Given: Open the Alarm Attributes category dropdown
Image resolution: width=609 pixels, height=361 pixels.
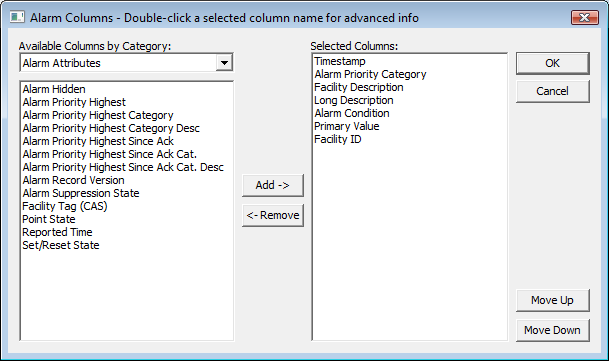Looking at the screenshot, I should (x=224, y=63).
